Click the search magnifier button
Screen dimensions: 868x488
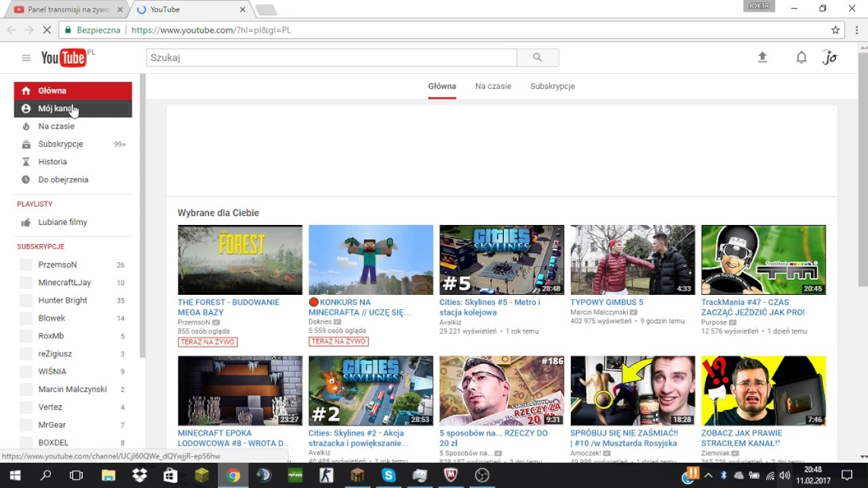[538, 58]
